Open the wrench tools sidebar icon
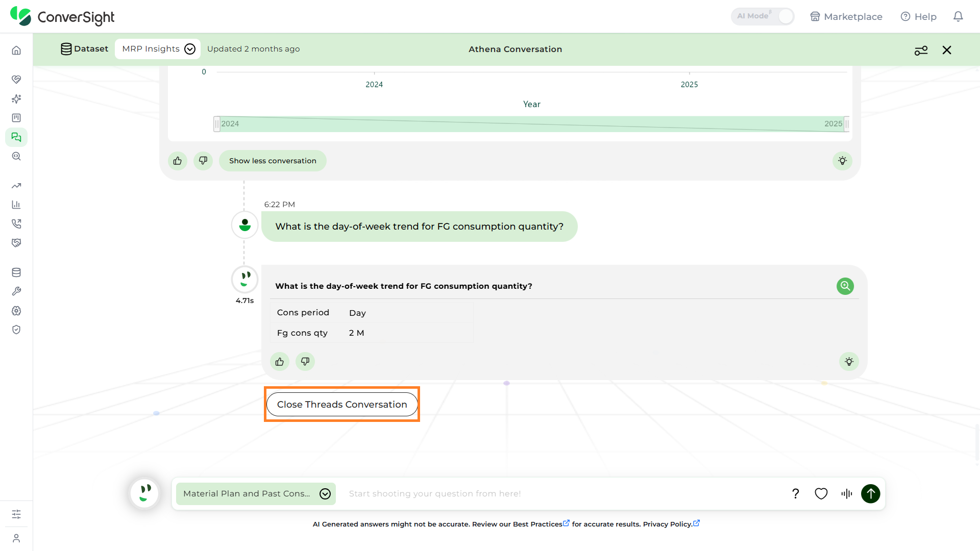Image resolution: width=980 pixels, height=551 pixels. click(16, 291)
